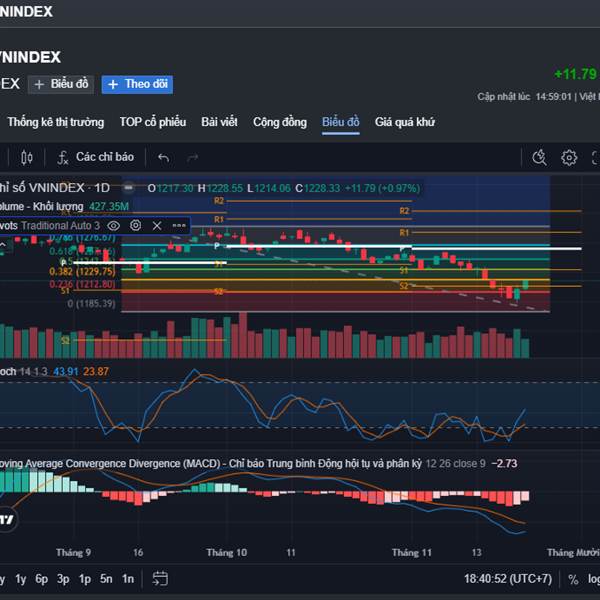Click the + Biểu đồ button
The height and width of the screenshot is (600, 600).
61,84
